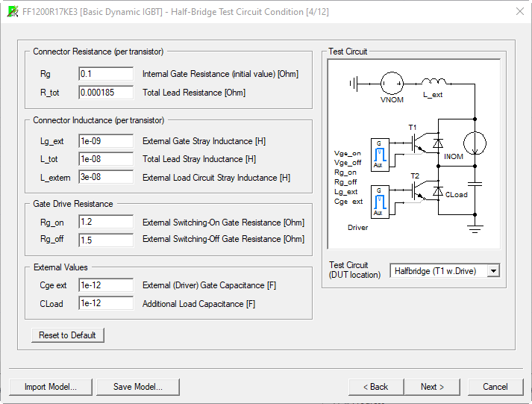This screenshot has height=404, width=532.
Task: Click the Import Model button
Action: (x=51, y=387)
